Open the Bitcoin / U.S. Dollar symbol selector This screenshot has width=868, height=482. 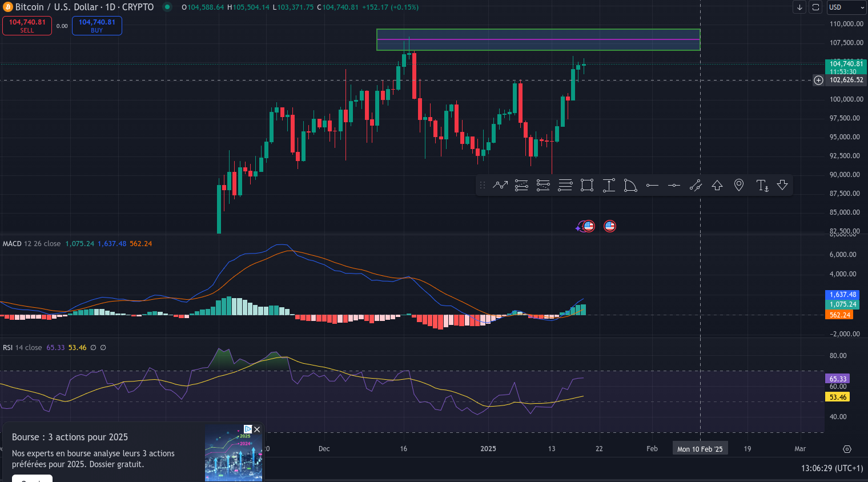tap(85, 7)
